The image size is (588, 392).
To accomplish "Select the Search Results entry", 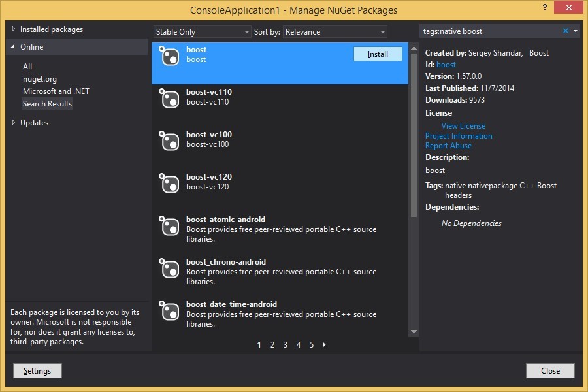I will pos(47,103).
